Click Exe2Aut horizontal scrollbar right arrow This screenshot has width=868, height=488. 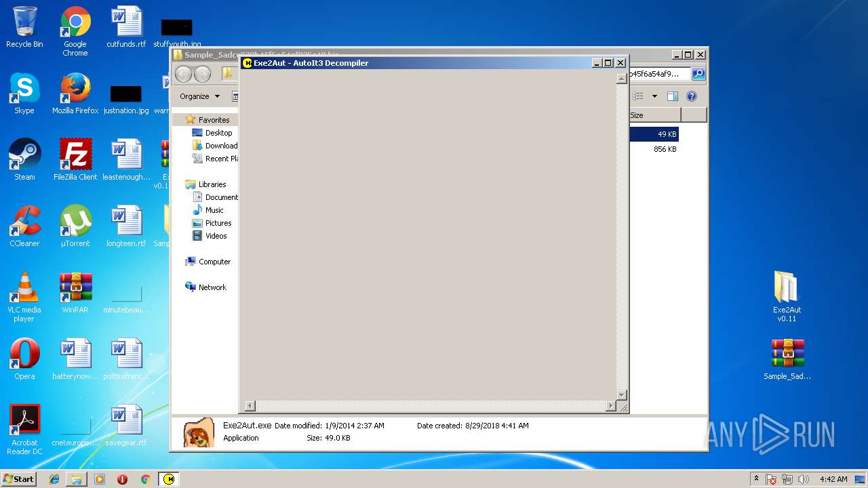point(610,406)
